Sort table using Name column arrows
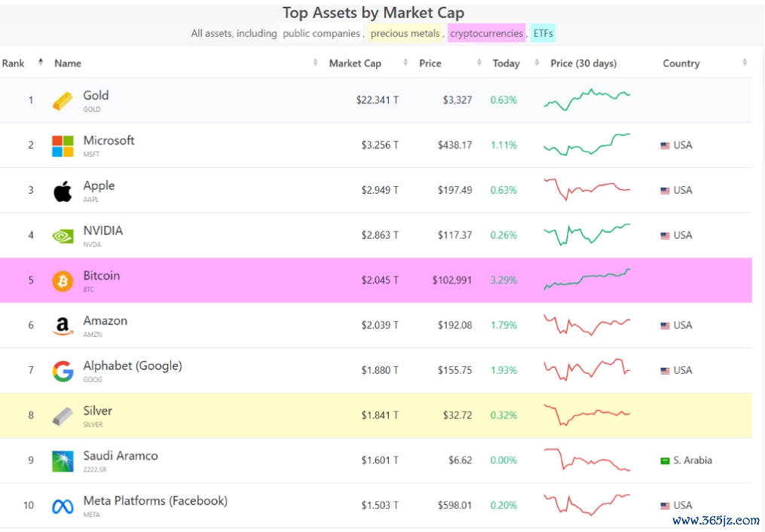 pos(315,63)
